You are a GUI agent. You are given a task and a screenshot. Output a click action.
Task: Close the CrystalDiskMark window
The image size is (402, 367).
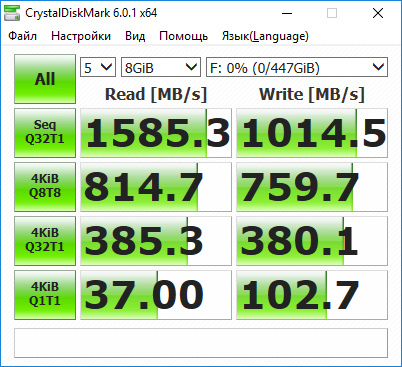378,13
